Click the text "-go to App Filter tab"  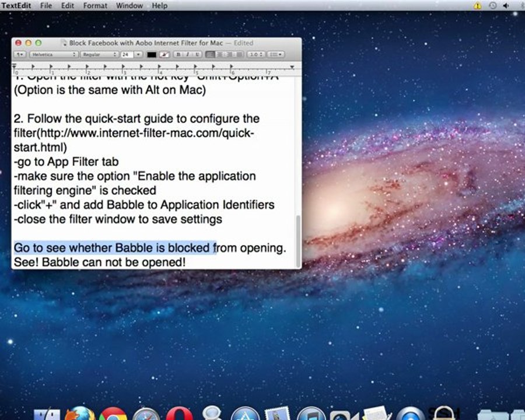[x=66, y=162]
